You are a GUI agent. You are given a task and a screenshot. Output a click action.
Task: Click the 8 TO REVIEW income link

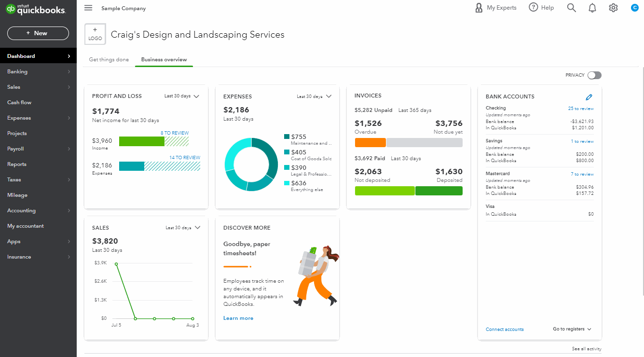pos(175,133)
